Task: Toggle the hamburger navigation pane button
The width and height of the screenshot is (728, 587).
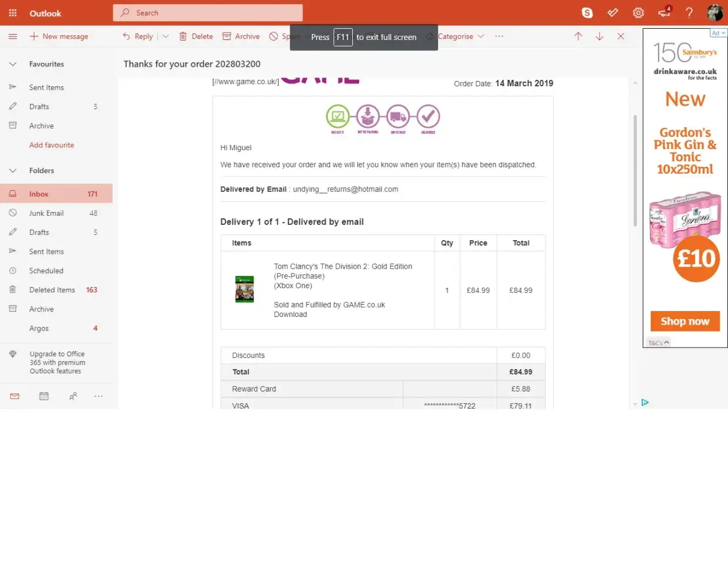Action: [x=13, y=36]
